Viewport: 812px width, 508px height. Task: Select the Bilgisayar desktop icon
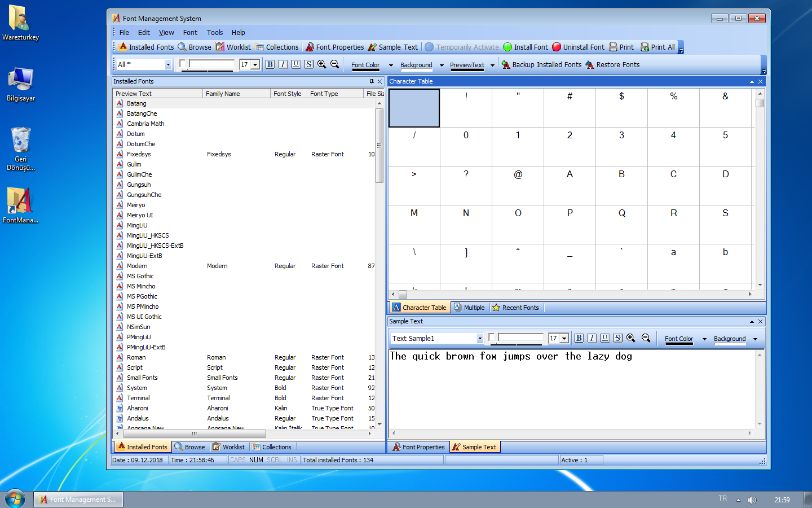tap(21, 85)
